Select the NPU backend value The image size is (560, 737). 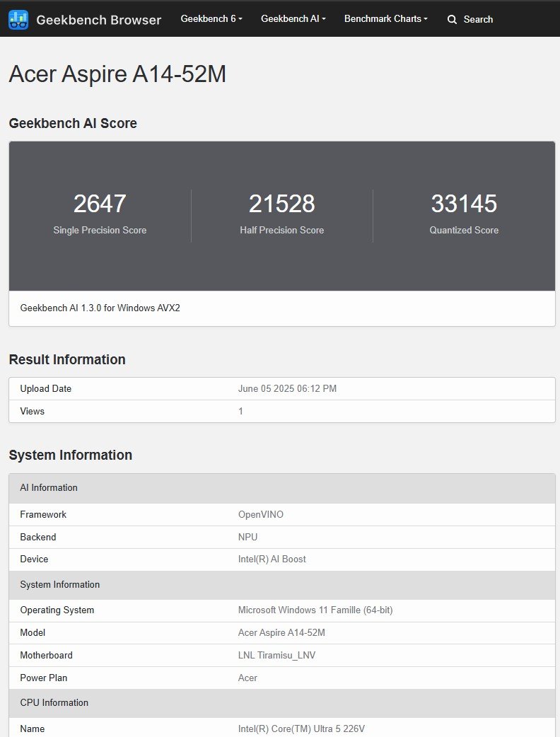click(247, 538)
